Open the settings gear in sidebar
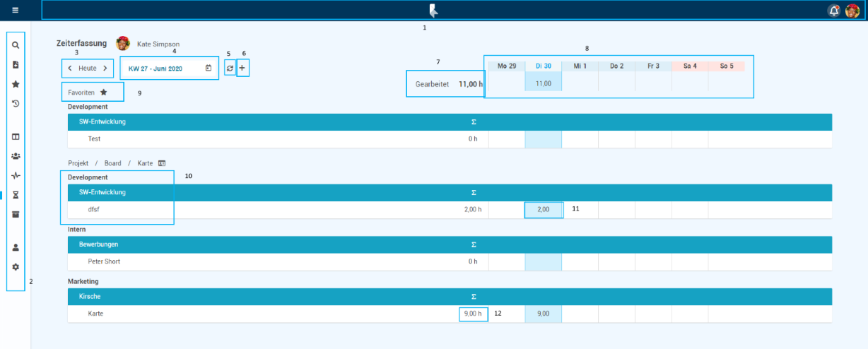 point(16,267)
